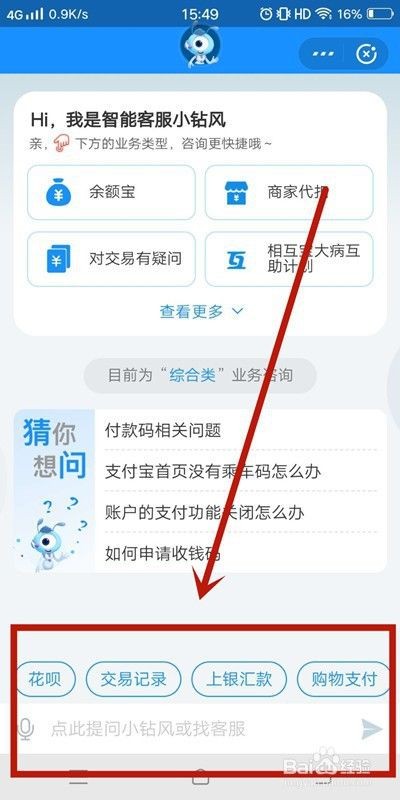
Task: Open 账户的支付功能关闭怎么办 question
Action: coord(204,512)
